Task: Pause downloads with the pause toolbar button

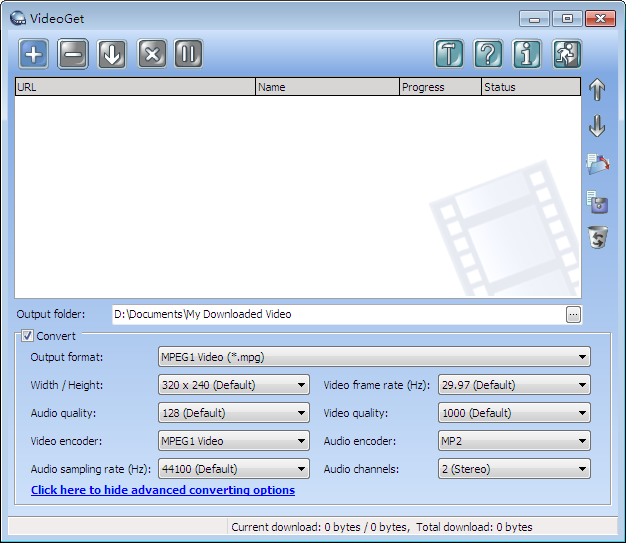Action: 188,54
